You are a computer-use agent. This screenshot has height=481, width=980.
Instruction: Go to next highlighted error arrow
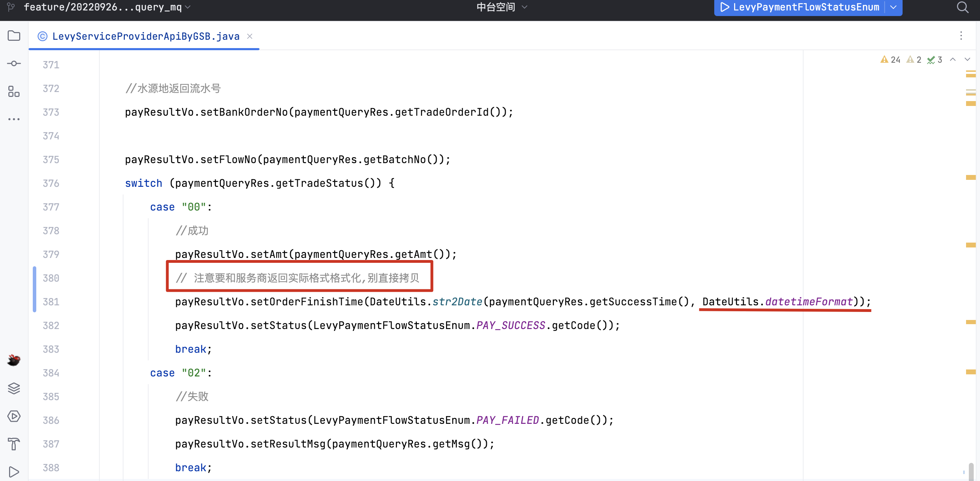(967, 60)
